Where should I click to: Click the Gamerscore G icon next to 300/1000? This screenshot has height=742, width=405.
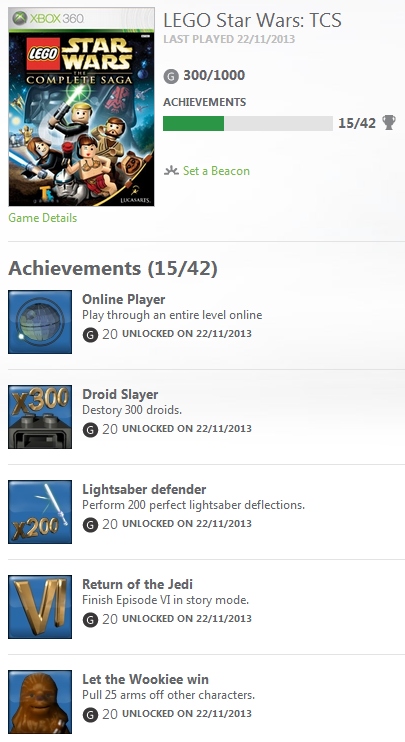pyautogui.click(x=171, y=76)
